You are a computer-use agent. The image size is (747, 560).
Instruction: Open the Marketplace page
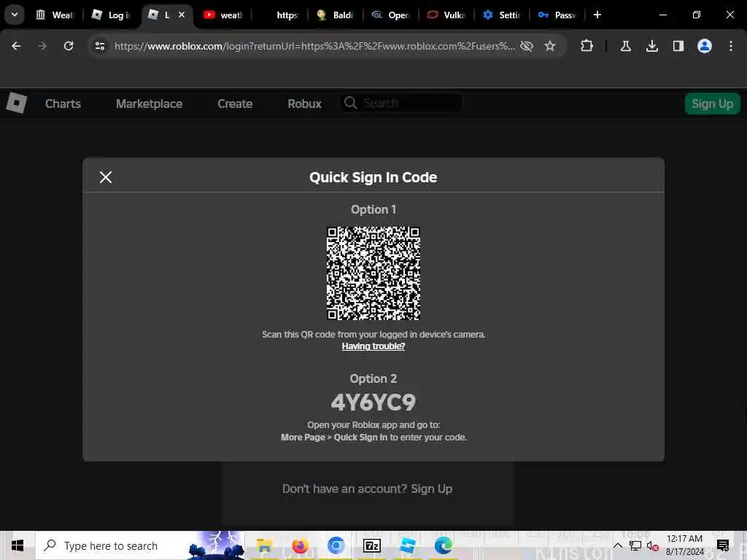149,104
